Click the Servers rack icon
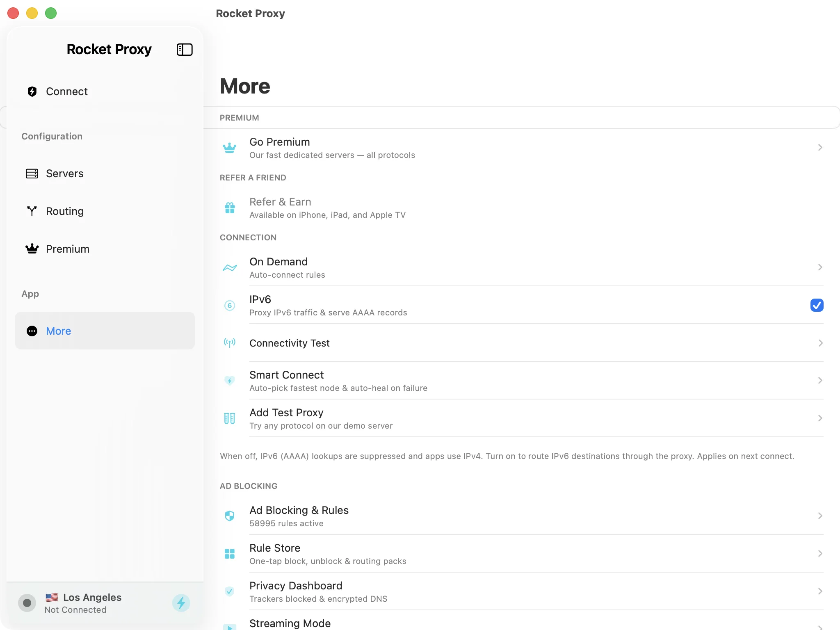This screenshot has width=840, height=630. [32, 173]
